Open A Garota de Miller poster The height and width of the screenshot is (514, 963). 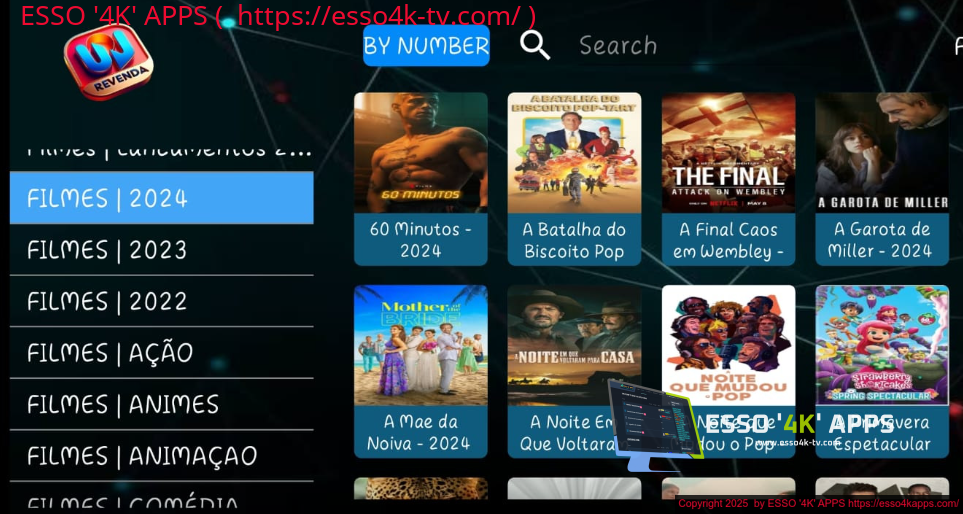pos(882,153)
